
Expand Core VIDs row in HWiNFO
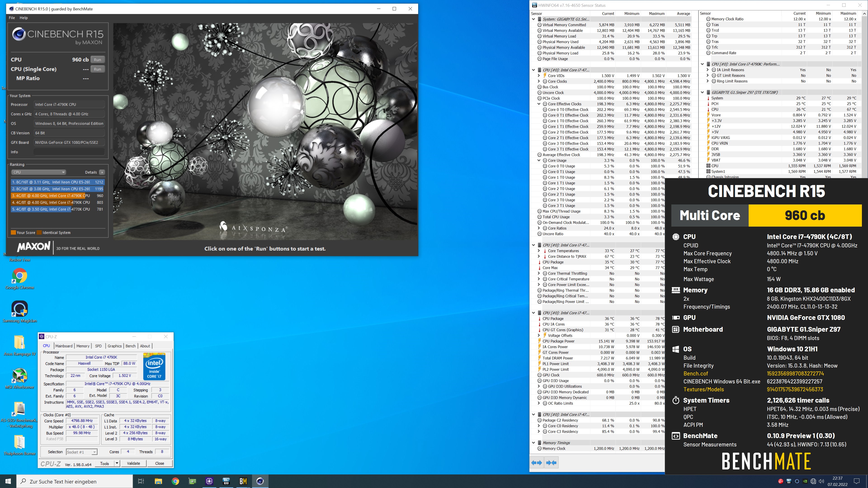pos(539,76)
